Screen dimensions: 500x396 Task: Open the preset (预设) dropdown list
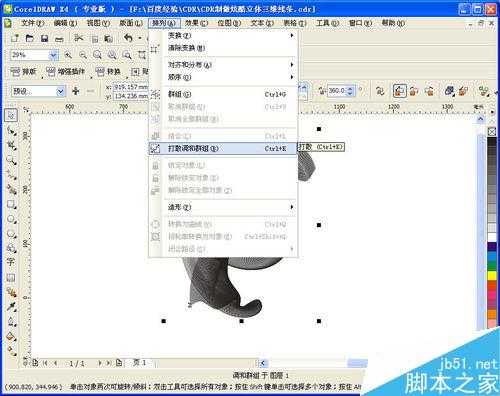click(60, 91)
